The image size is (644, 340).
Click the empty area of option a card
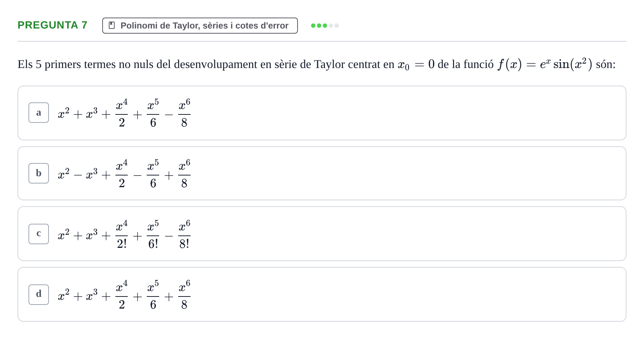point(402,113)
